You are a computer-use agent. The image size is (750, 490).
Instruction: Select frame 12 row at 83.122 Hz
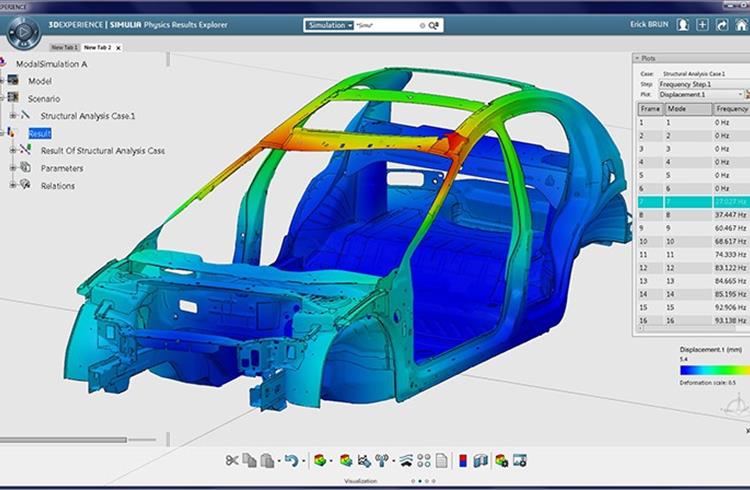coord(694,268)
